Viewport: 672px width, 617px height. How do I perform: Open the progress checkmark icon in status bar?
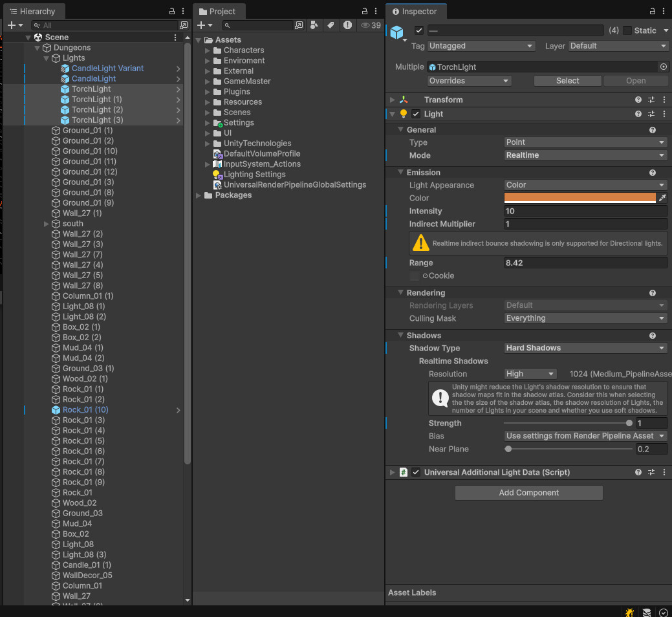[663, 612]
